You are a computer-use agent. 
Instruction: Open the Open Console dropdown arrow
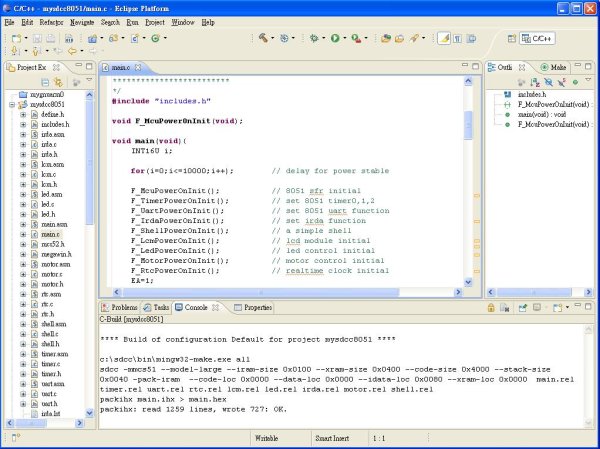tap(567, 307)
